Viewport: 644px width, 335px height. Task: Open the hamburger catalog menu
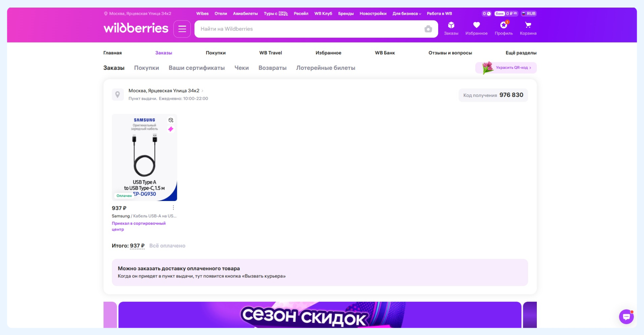tap(182, 29)
